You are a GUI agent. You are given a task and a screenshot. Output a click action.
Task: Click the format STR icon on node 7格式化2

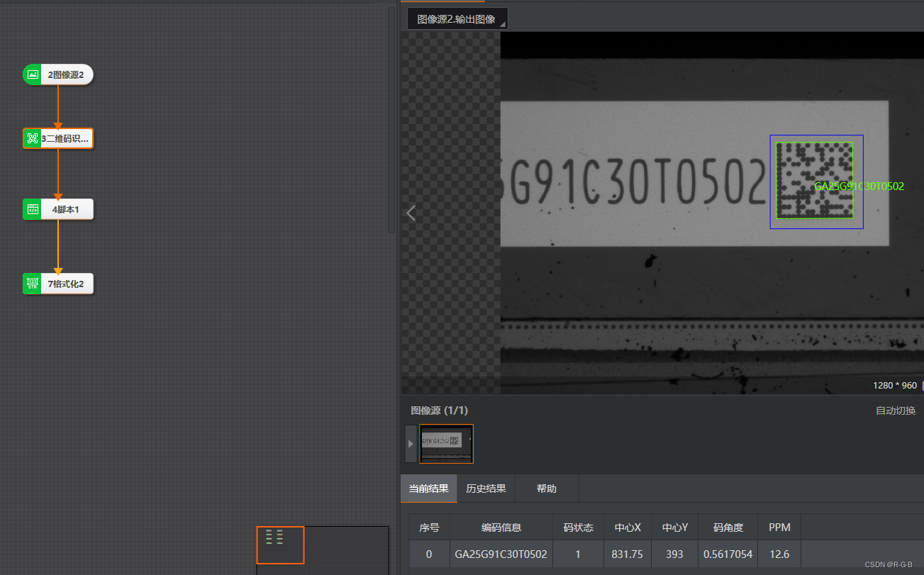pyautogui.click(x=32, y=284)
